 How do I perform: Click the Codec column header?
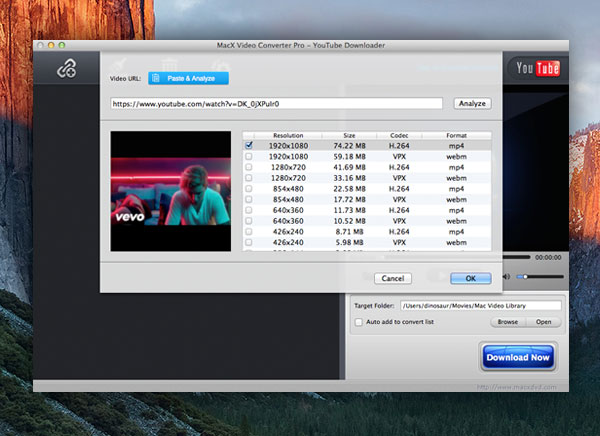tap(399, 135)
